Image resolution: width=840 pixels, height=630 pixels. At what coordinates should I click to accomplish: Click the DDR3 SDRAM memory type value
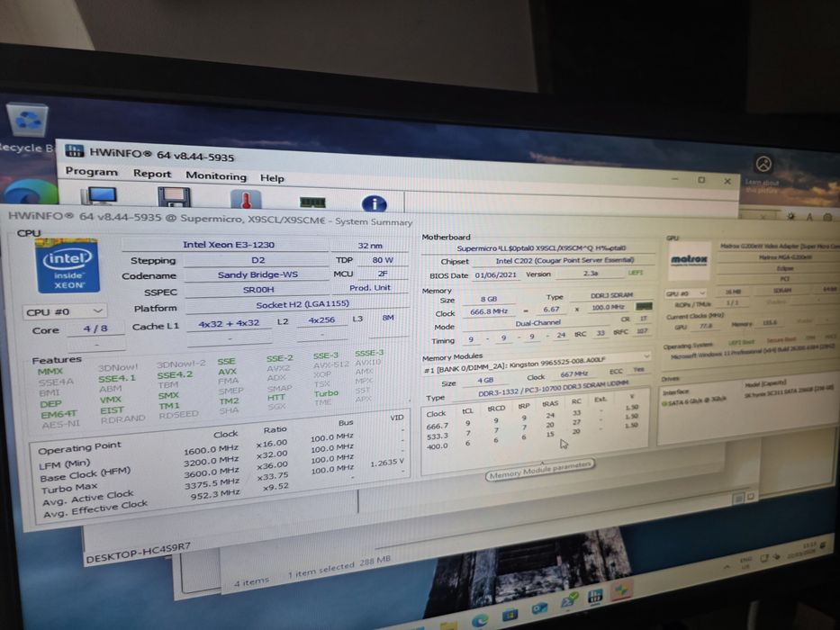pyautogui.click(x=611, y=295)
